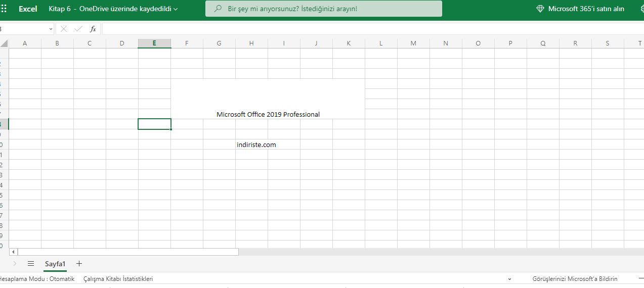Screen dimensions: 644x288
Task: Click the horizontal scrollbar thumb
Action: tap(128, 252)
